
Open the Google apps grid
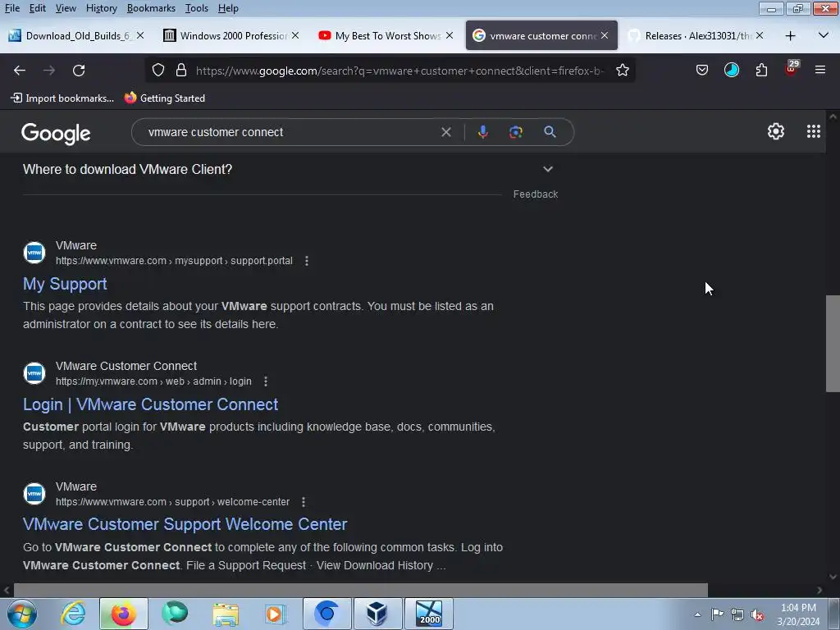click(x=813, y=131)
